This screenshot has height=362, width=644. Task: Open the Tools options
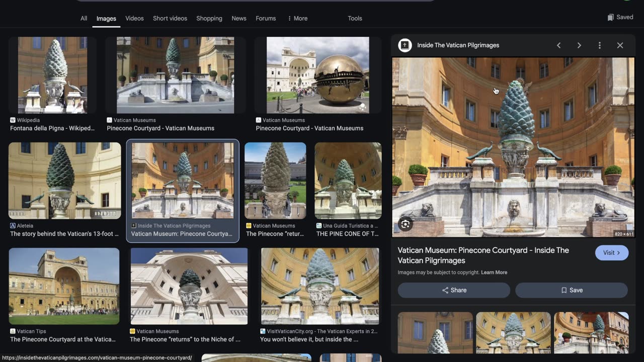355,18
